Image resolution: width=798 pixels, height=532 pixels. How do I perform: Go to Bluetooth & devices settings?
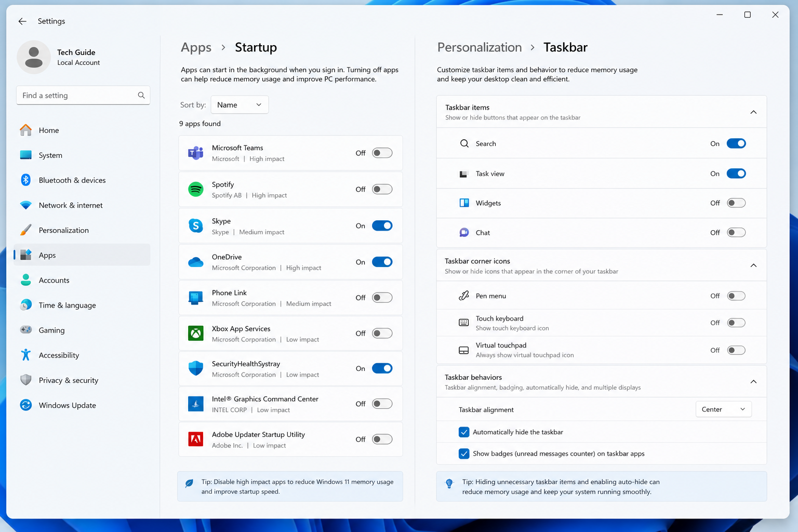(82, 180)
